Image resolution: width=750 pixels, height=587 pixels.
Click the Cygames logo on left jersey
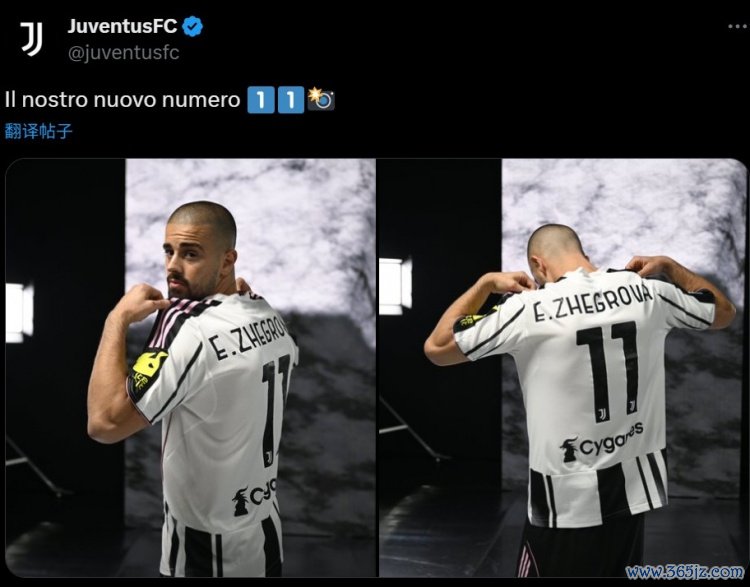[x=254, y=497]
